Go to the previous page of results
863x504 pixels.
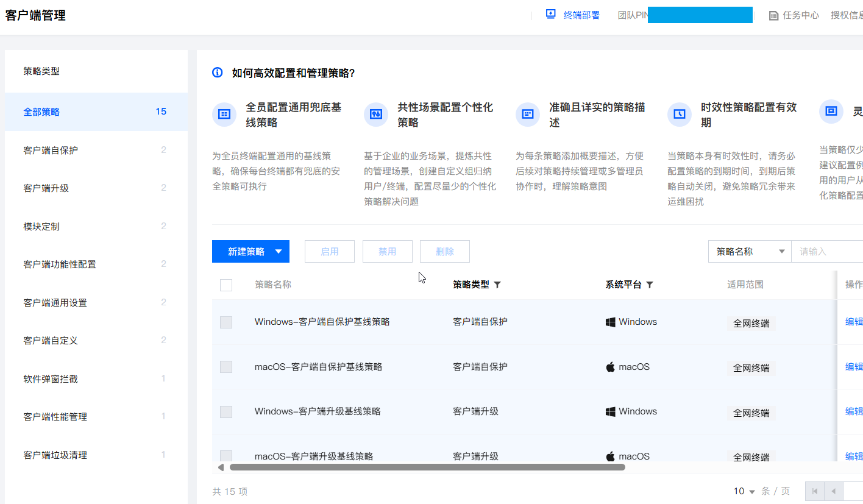(833, 491)
